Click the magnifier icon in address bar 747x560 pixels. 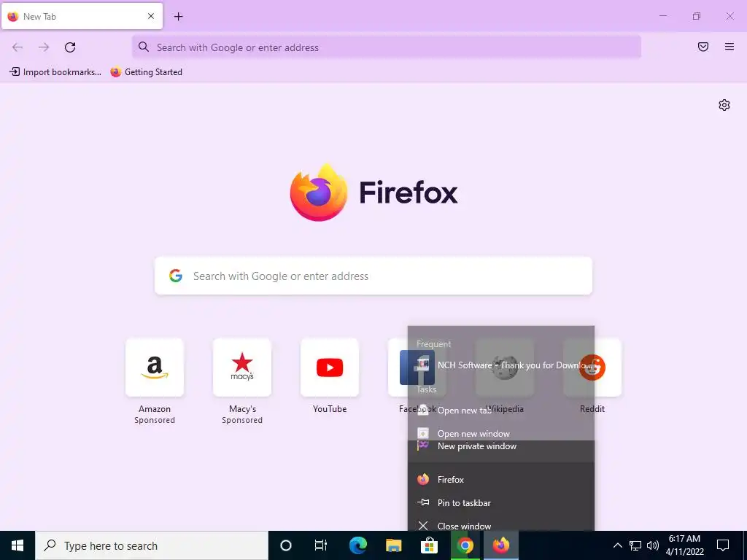coord(144,47)
